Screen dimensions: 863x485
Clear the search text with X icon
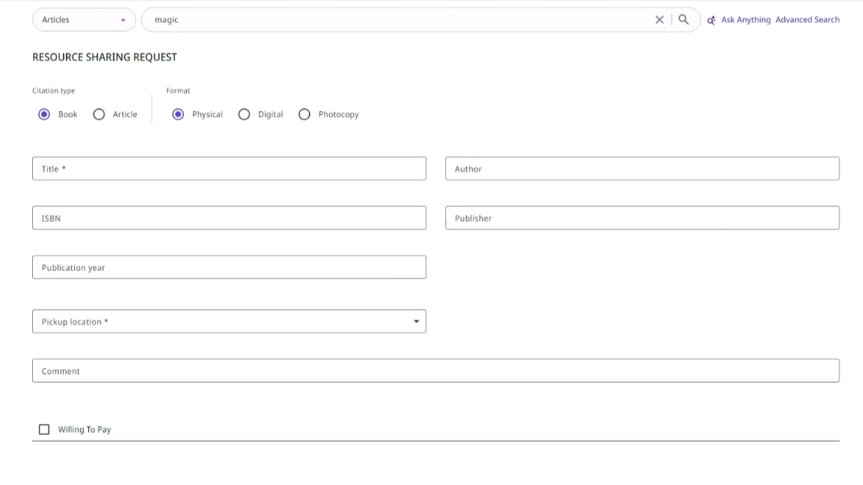coord(659,19)
